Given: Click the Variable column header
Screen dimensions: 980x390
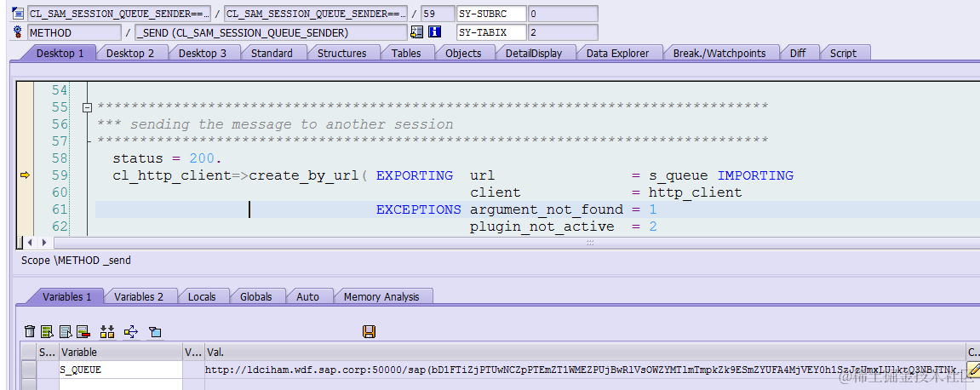Looking at the screenshot, I should [121, 352].
